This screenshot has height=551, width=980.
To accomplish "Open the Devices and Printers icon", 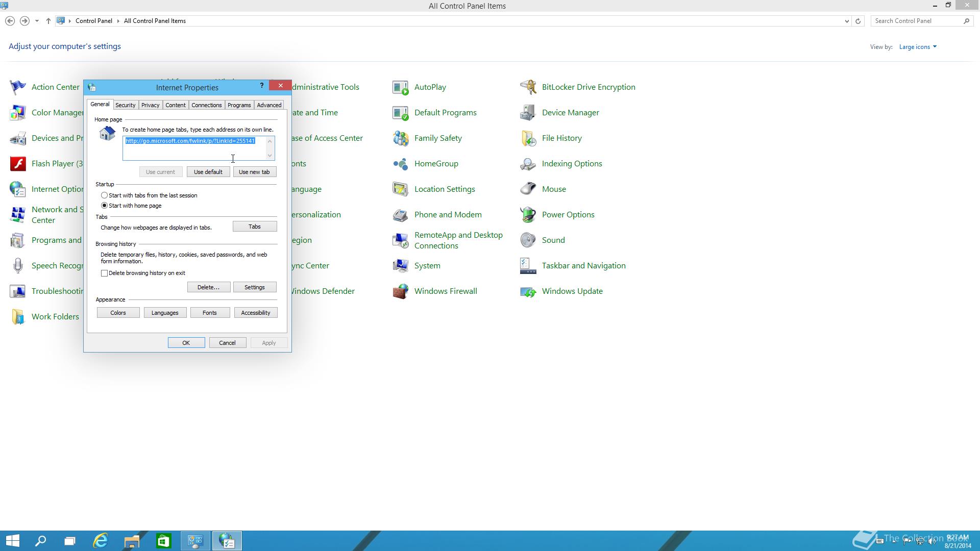I will pyautogui.click(x=18, y=138).
